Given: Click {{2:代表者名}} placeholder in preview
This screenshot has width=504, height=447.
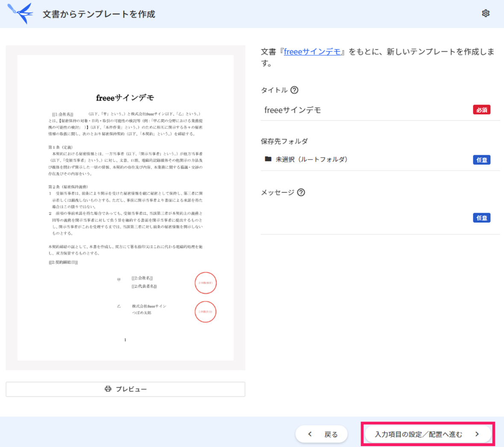Looking at the screenshot, I should pyautogui.click(x=144, y=286).
